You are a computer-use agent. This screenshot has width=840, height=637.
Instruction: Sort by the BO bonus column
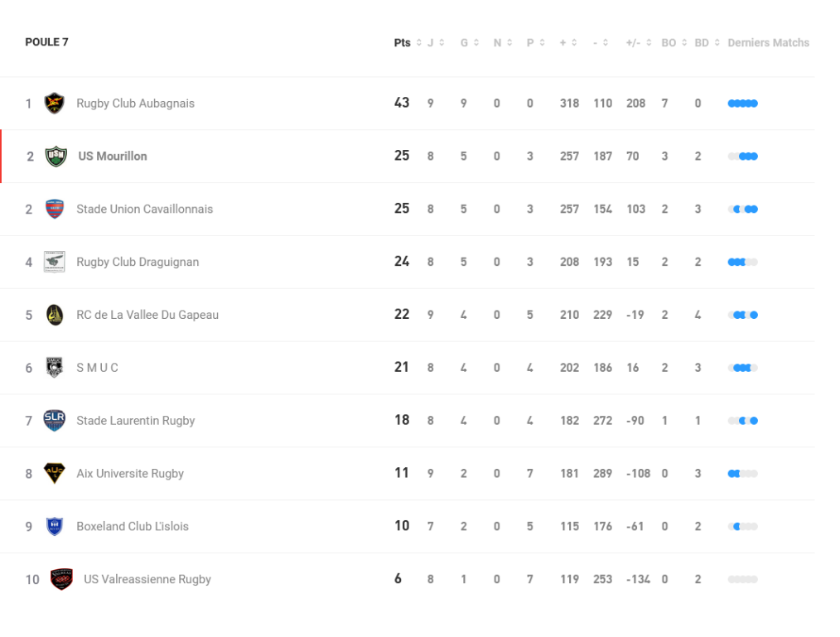pyautogui.click(x=674, y=43)
